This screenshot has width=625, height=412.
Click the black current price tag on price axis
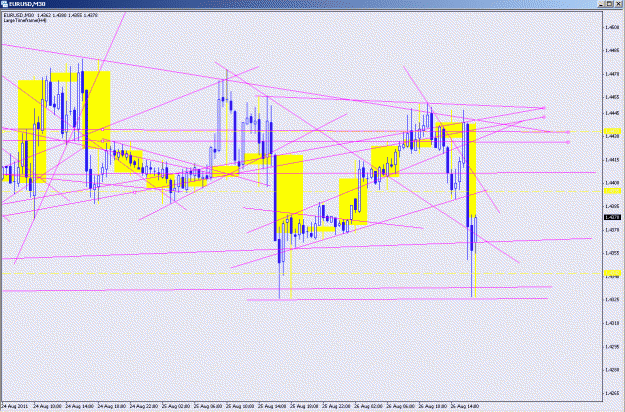(612, 217)
